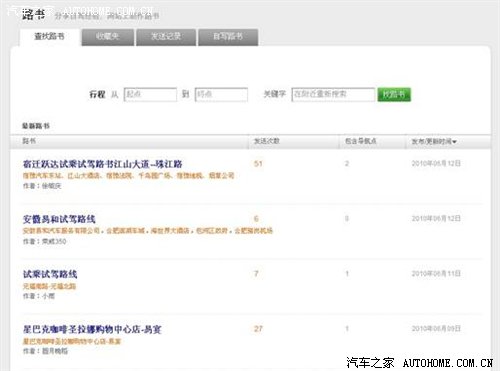Click date 2010年06月09日

436,329
